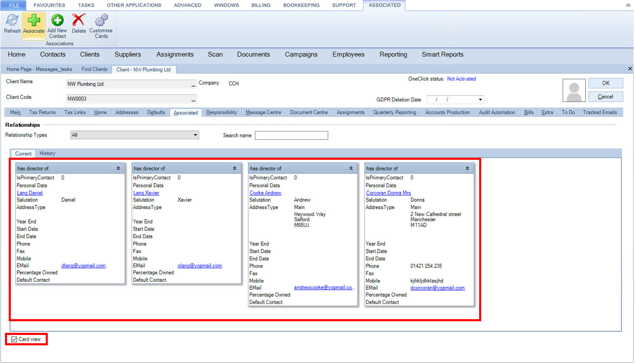Collapse the ribbon with the top-right arrow
Screen dimensions: 635x364
628,5
